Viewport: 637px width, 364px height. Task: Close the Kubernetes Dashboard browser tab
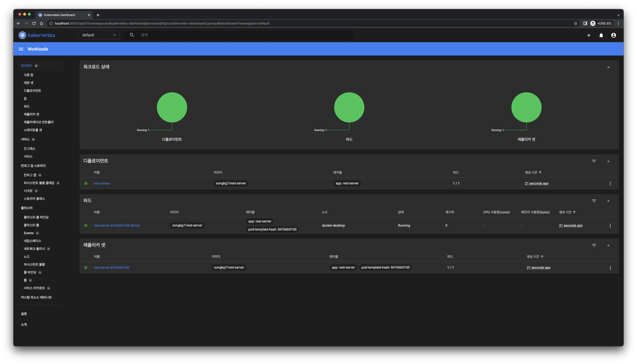89,15
